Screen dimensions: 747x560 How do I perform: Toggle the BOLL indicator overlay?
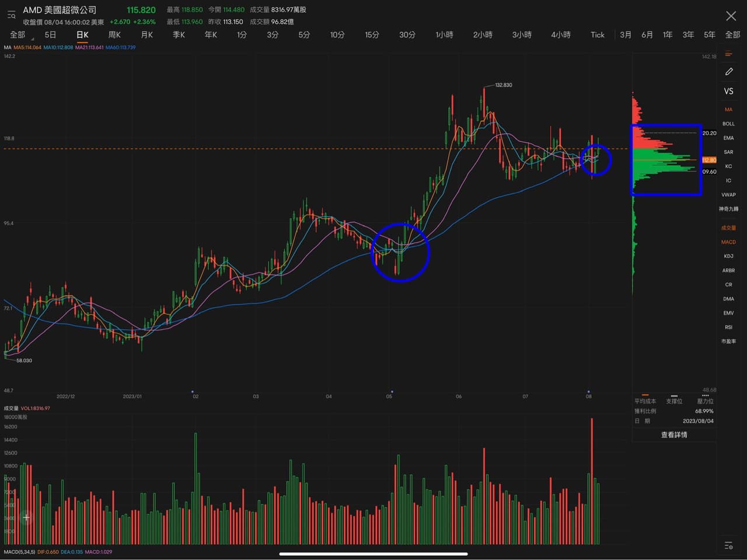(729, 124)
